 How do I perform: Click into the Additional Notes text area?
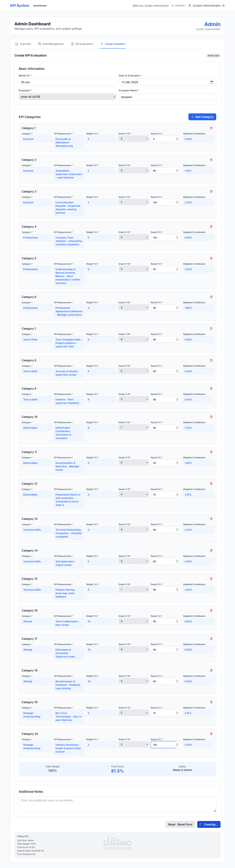117,804
